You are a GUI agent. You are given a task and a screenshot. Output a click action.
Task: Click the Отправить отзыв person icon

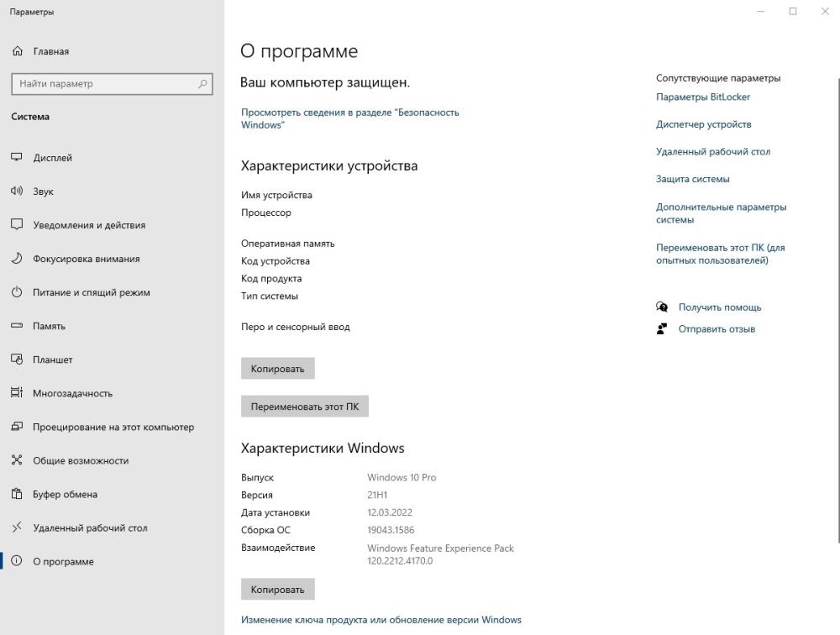coord(662,329)
